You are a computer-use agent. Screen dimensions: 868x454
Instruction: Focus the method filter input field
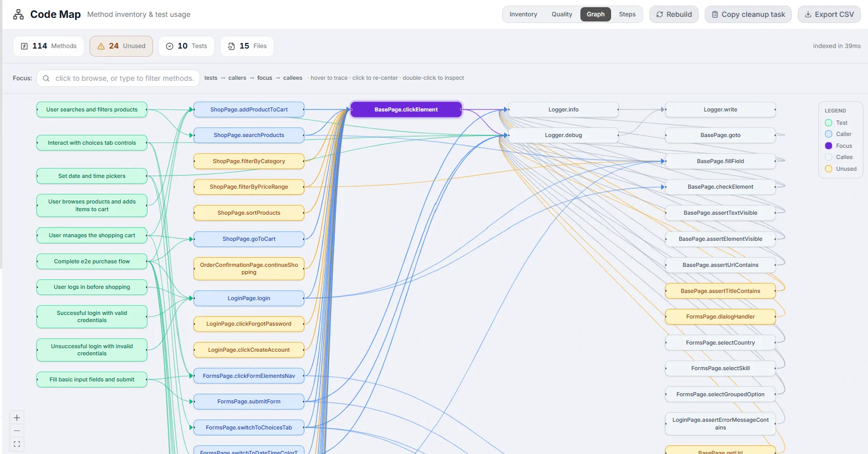pyautogui.click(x=118, y=78)
